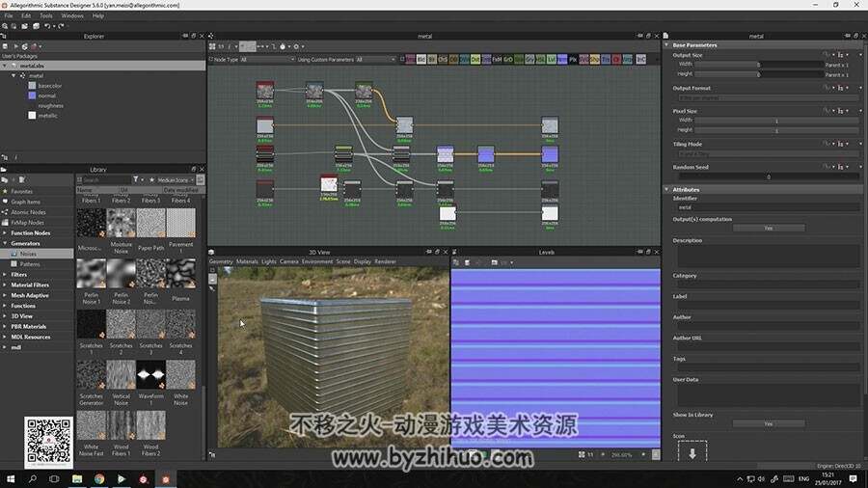The height and width of the screenshot is (488, 868).
Task: Select the roughness output in Explorer
Action: (50, 106)
